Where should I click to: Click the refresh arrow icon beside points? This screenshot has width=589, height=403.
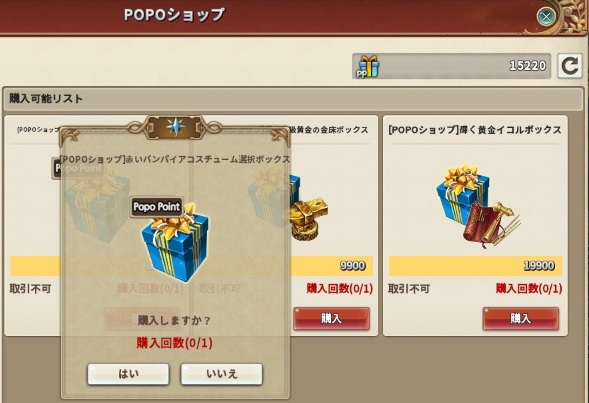569,66
